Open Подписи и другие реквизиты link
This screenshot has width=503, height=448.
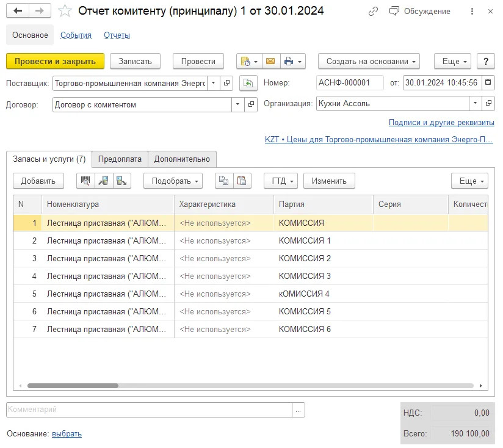pos(441,123)
